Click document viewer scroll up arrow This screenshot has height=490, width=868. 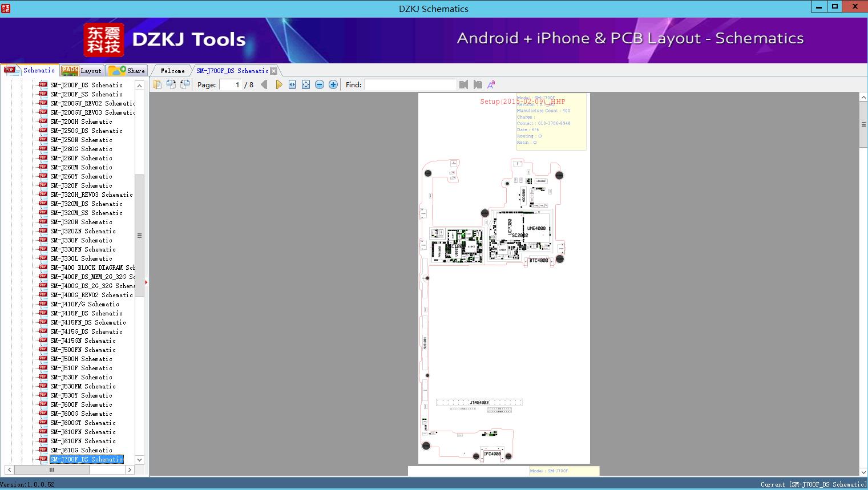pyautogui.click(x=863, y=98)
